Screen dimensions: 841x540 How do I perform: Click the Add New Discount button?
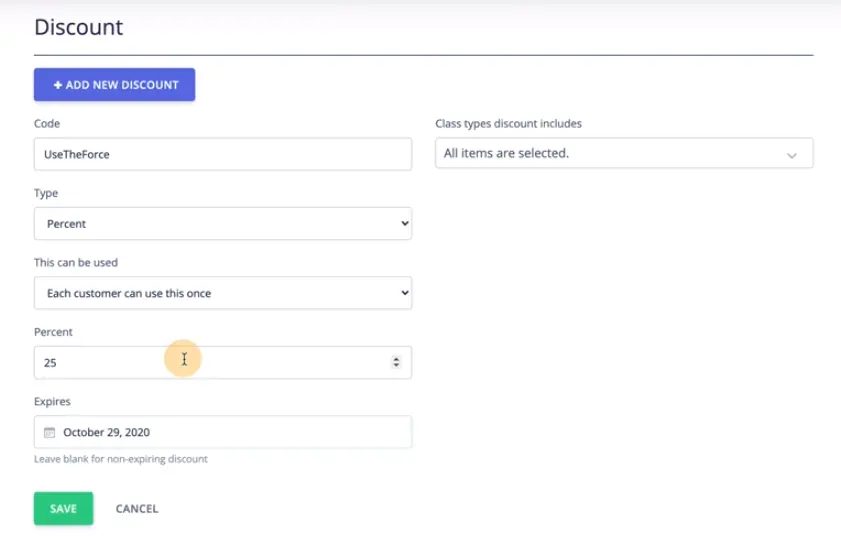tap(114, 85)
